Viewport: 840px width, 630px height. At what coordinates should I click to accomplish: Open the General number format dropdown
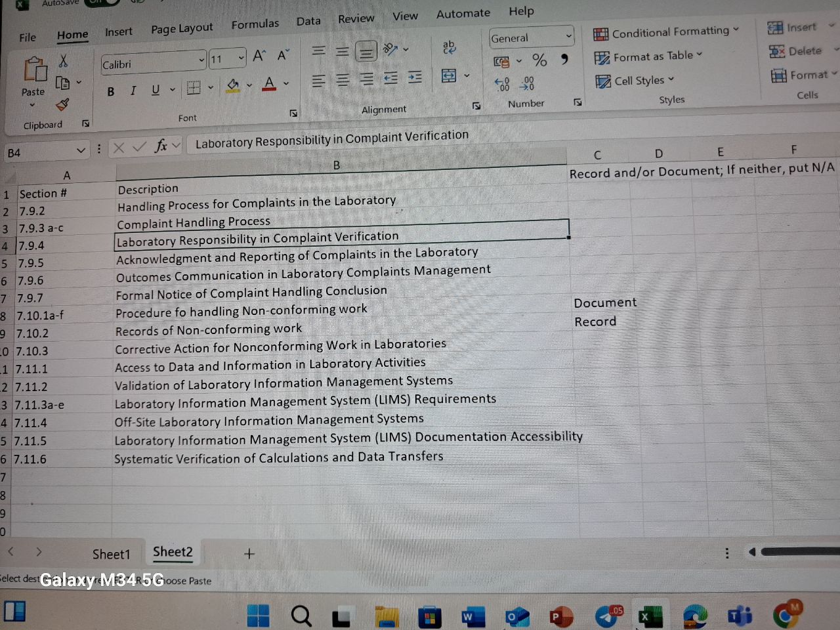pos(568,37)
